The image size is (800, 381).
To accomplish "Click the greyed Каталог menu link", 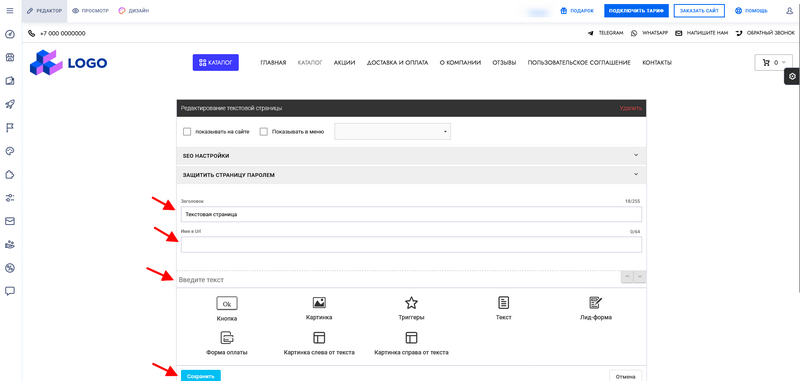I will [310, 63].
